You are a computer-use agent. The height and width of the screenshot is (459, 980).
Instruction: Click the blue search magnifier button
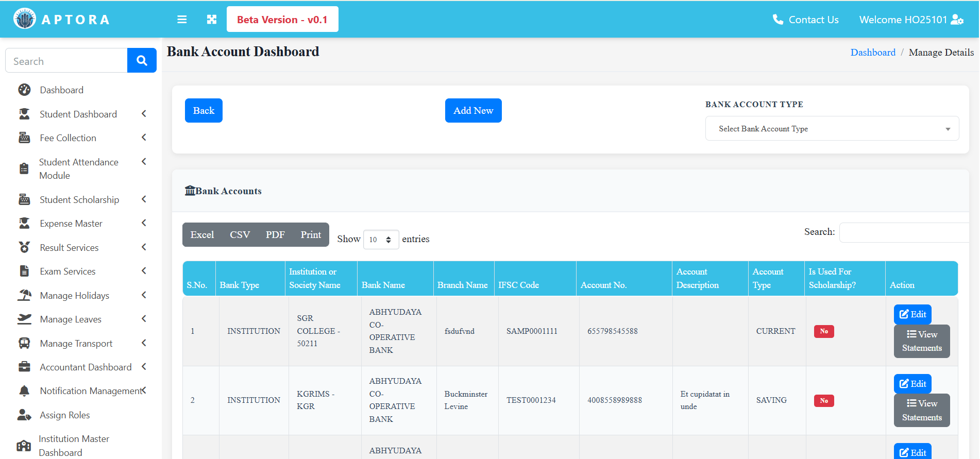[142, 61]
